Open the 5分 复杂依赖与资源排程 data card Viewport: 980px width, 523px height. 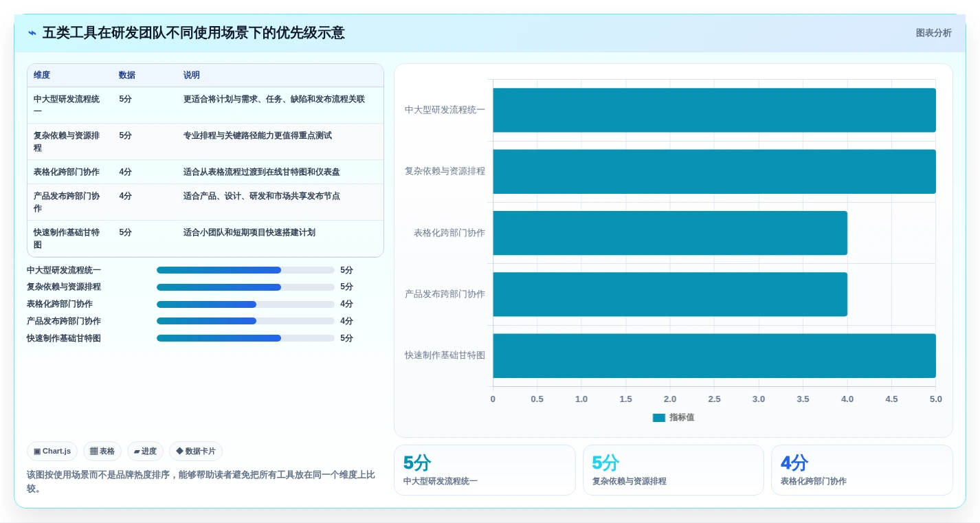[x=673, y=470]
